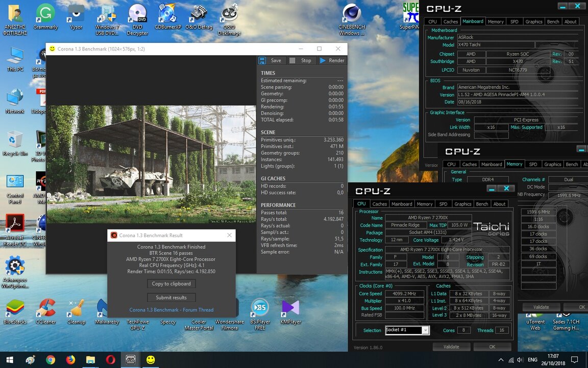Open Opera browser from taskbar

tap(111, 360)
